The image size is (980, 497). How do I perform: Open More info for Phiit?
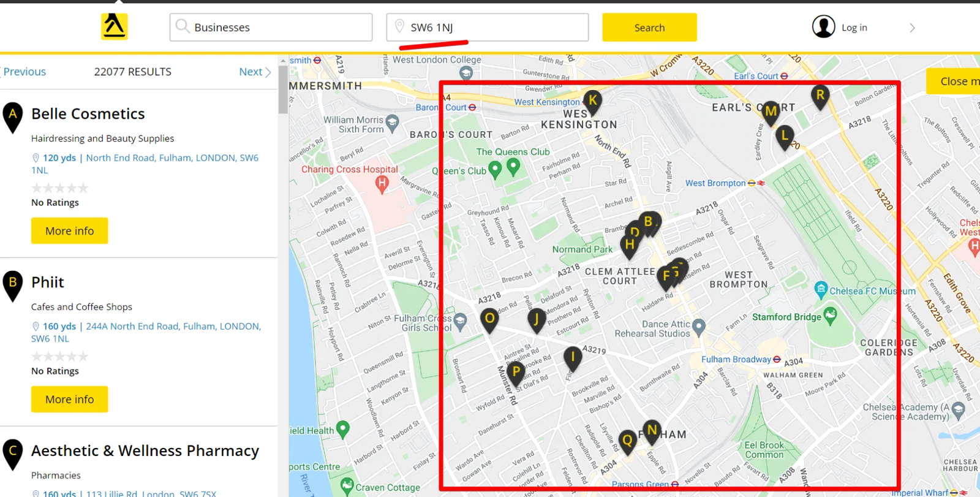70,400
